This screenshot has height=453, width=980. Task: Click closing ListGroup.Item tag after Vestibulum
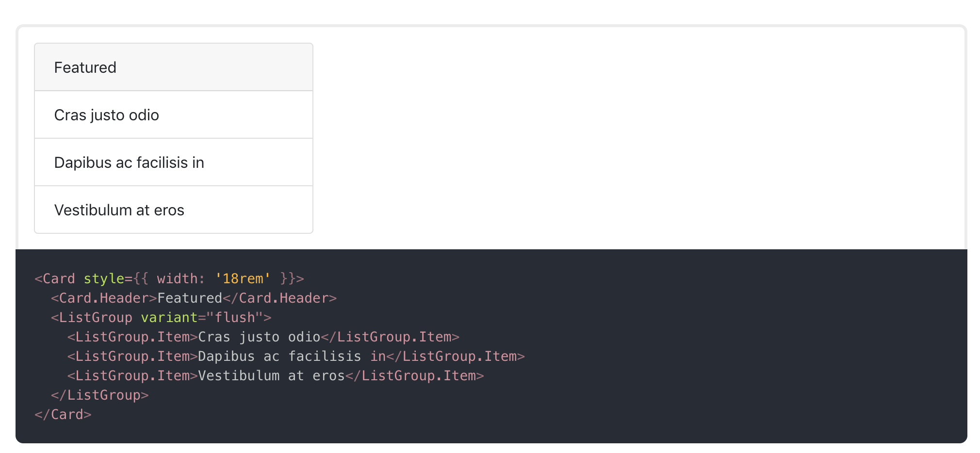click(414, 375)
